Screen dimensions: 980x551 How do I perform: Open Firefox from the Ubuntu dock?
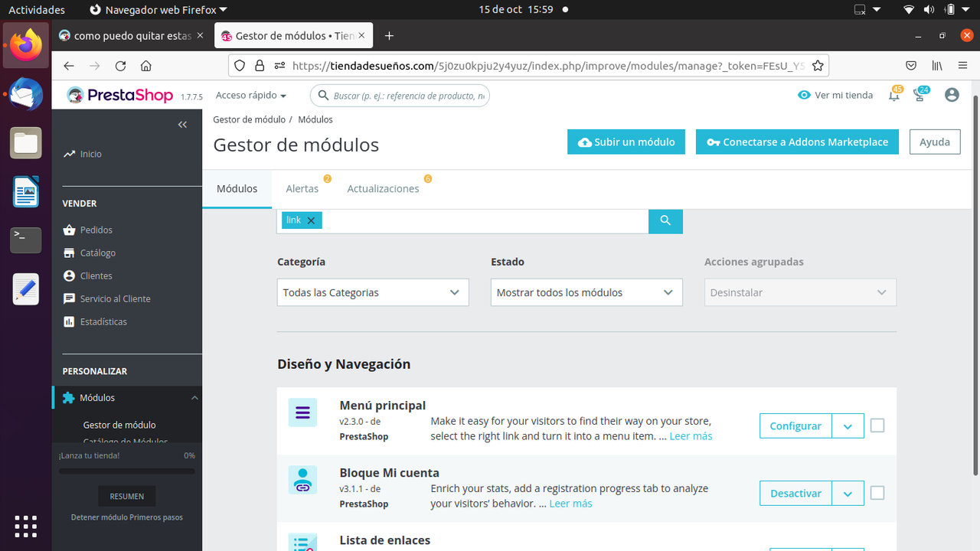coord(26,45)
